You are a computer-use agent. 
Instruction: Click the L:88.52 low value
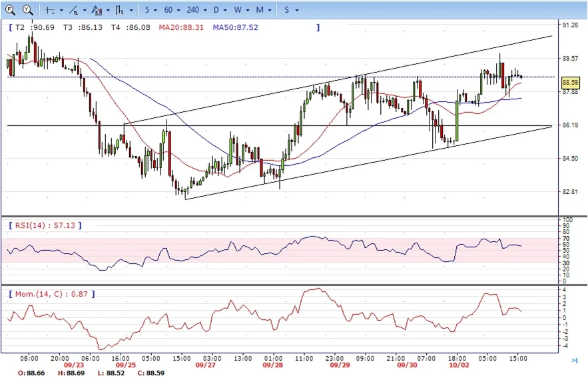[111, 373]
